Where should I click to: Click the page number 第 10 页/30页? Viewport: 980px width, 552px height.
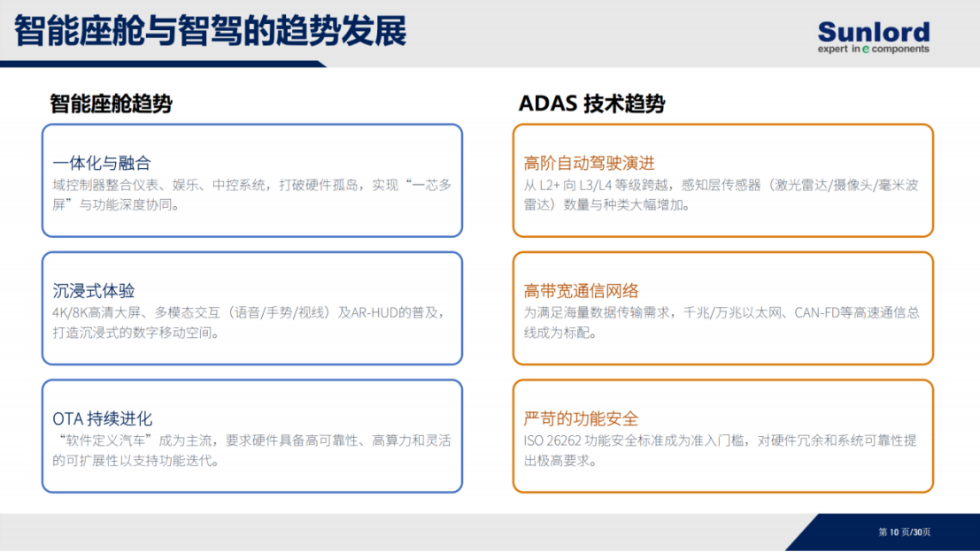point(905,532)
